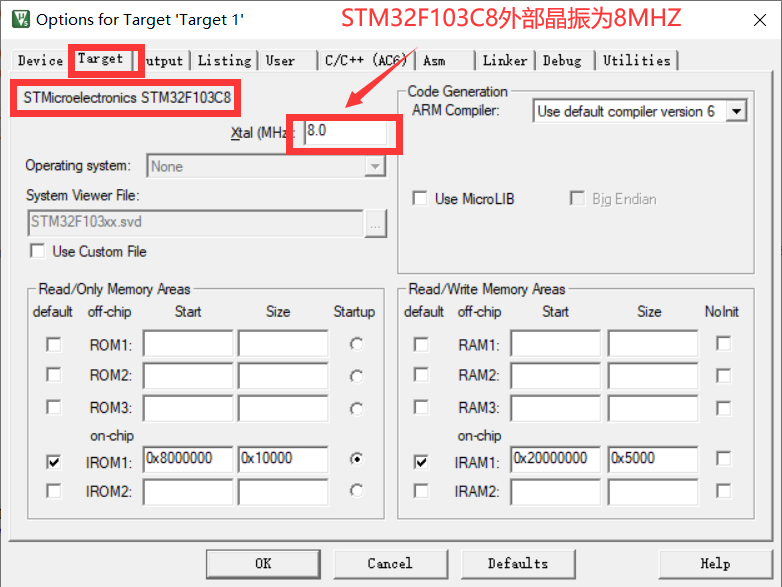
Task: Select the ROM3 Startup radio button
Action: tap(356, 409)
